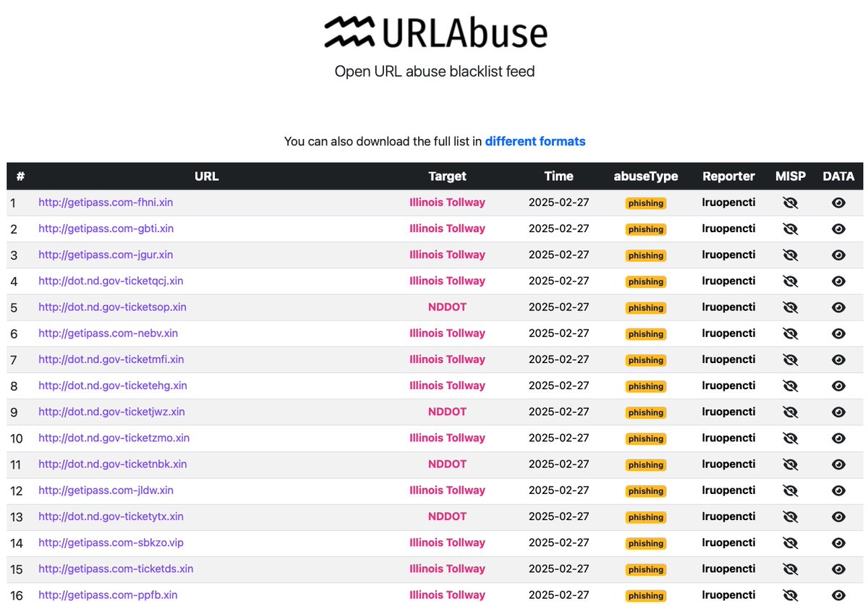
Task: Click the DATA eye icon in row 3
Action: coord(838,255)
